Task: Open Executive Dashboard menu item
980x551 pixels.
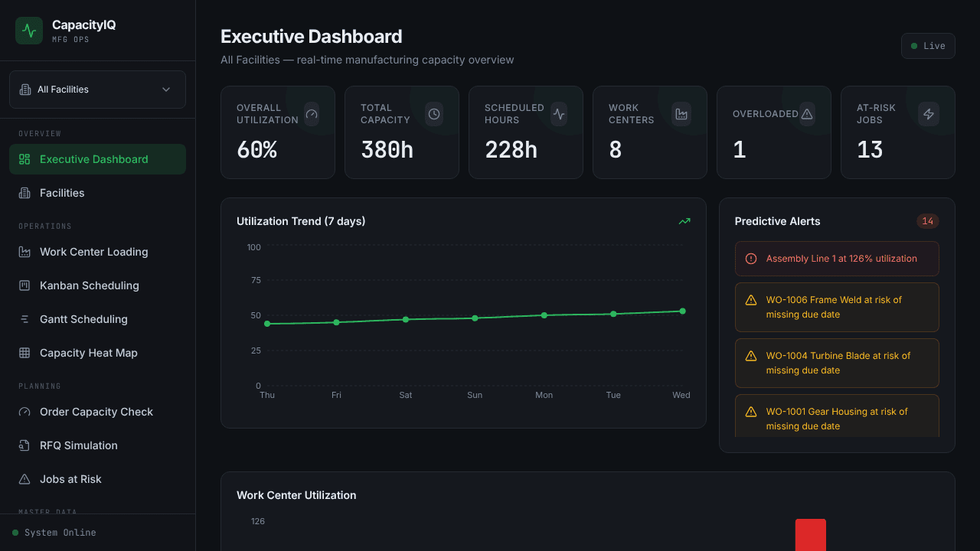Action: pos(97,159)
